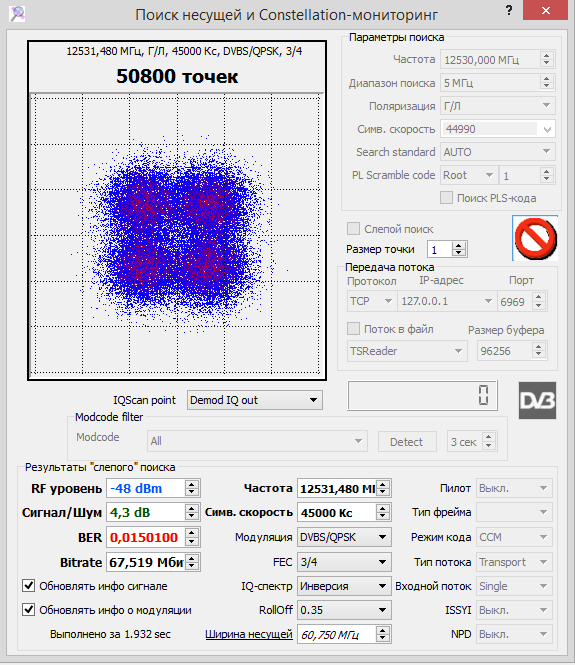Uncheck Обновлять инфо сигнале
The width and height of the screenshot is (575, 665).
point(28,586)
